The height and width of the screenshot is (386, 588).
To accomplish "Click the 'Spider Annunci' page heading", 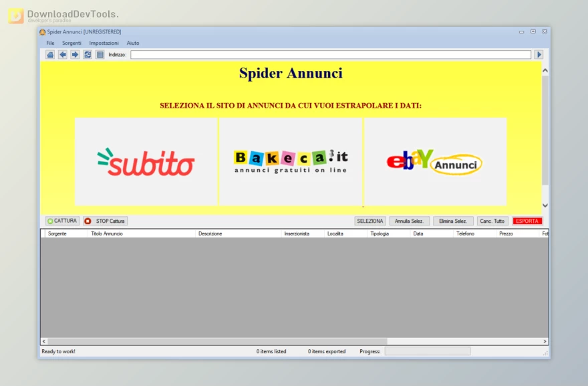I will point(291,73).
